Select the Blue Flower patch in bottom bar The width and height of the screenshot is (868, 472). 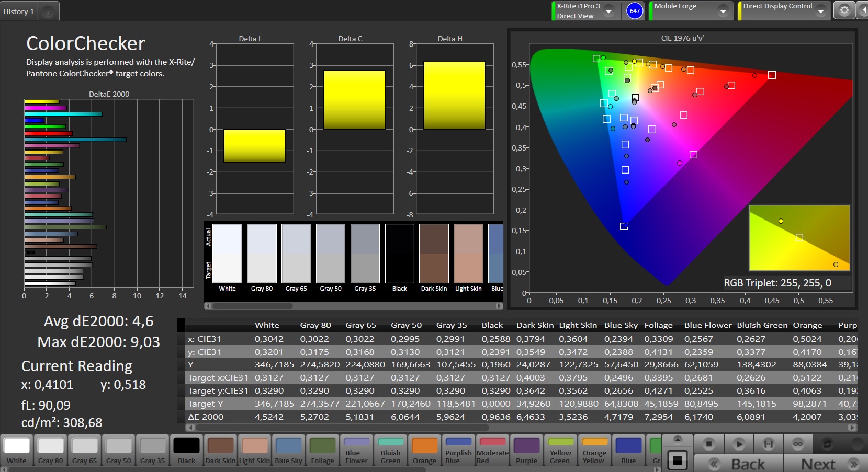point(356,450)
